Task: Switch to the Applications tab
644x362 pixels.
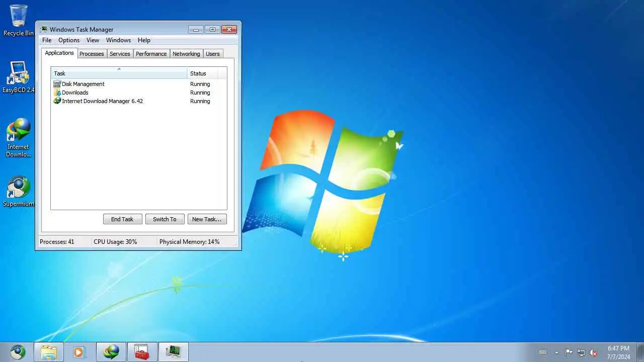Action: [59, 53]
